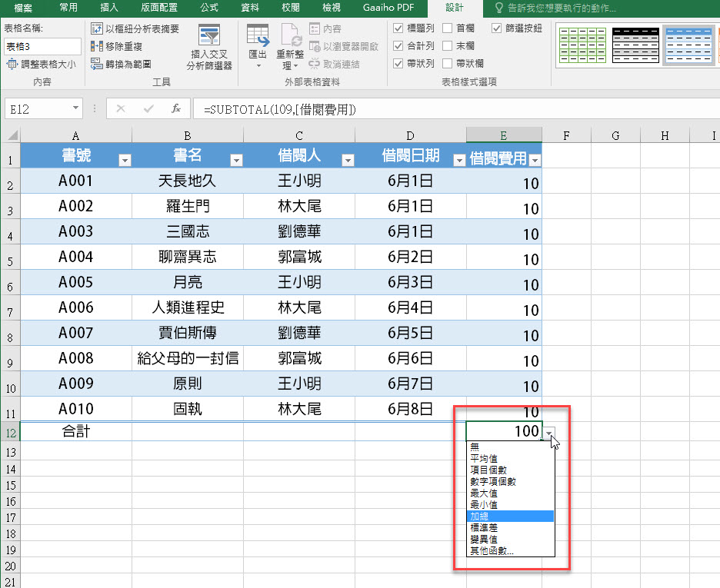Viewport: 720px width, 588px height.
Task: Open the 借閱日期 column filter dropdown
Action: point(459,161)
